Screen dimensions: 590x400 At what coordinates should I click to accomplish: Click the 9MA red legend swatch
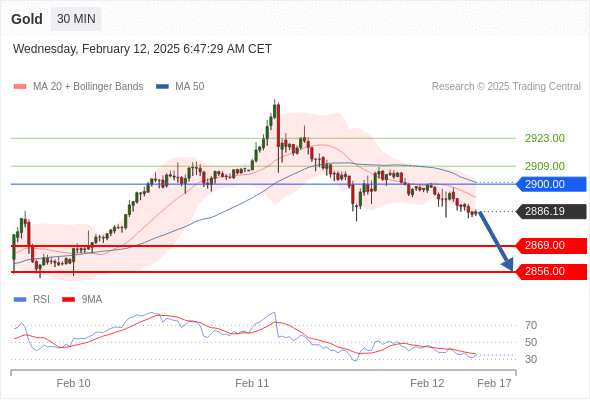68,300
